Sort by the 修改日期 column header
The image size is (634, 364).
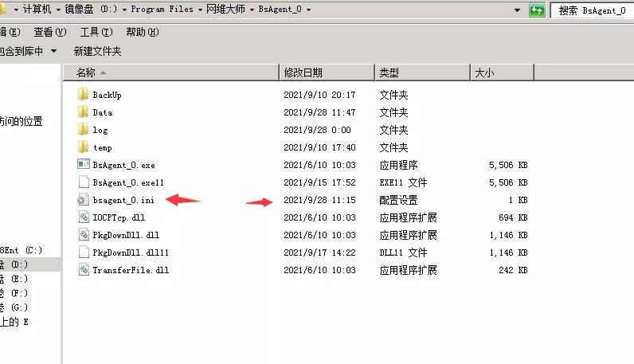(x=327, y=72)
